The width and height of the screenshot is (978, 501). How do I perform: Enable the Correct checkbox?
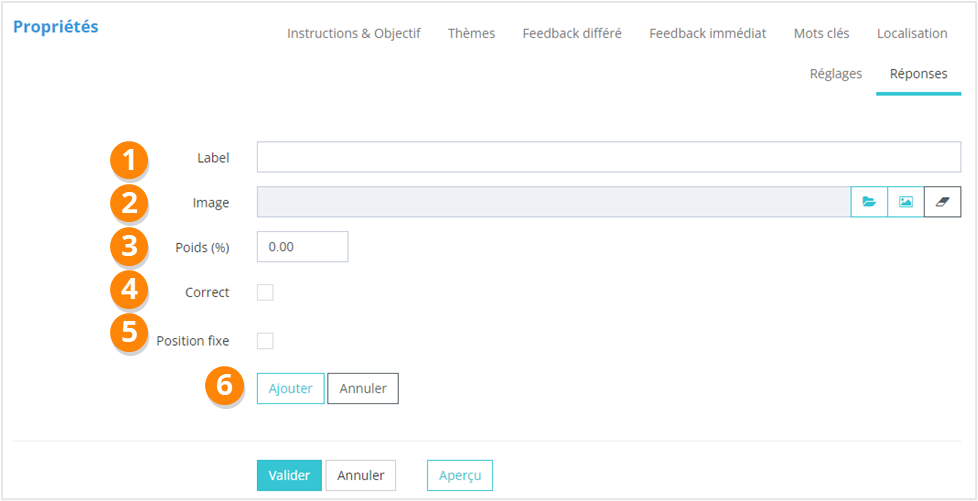(265, 293)
